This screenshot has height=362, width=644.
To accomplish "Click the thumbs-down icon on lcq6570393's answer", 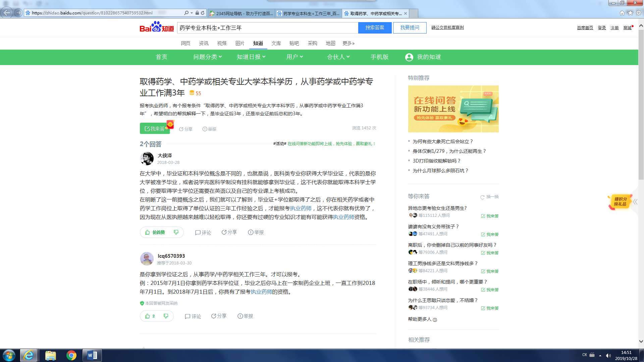I will [166, 316].
